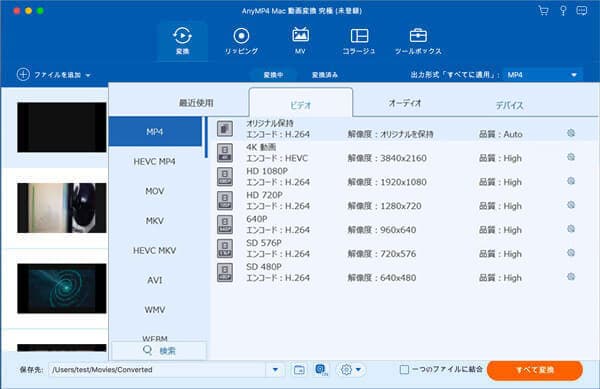Select MKV format
This screenshot has height=389, width=600.
pos(155,221)
